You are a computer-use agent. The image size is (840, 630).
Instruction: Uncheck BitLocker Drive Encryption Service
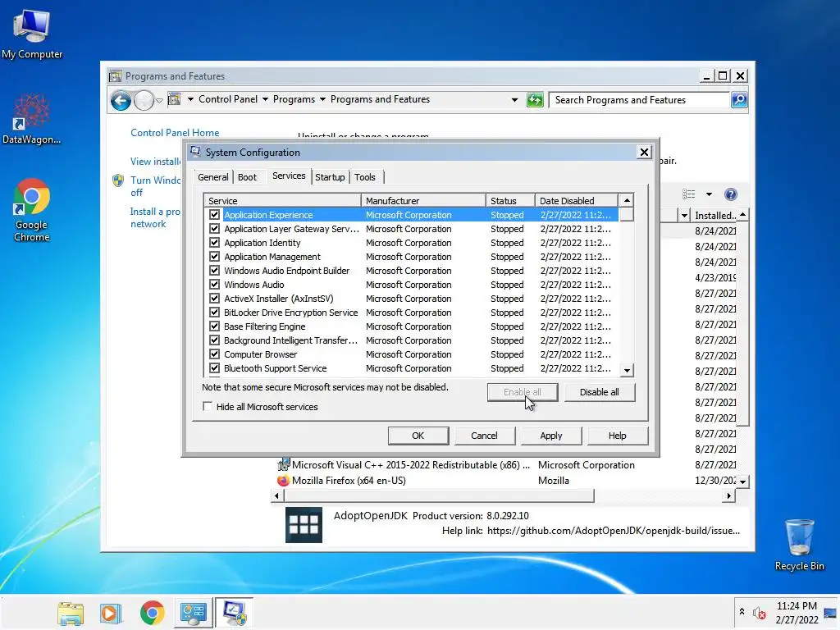(215, 313)
